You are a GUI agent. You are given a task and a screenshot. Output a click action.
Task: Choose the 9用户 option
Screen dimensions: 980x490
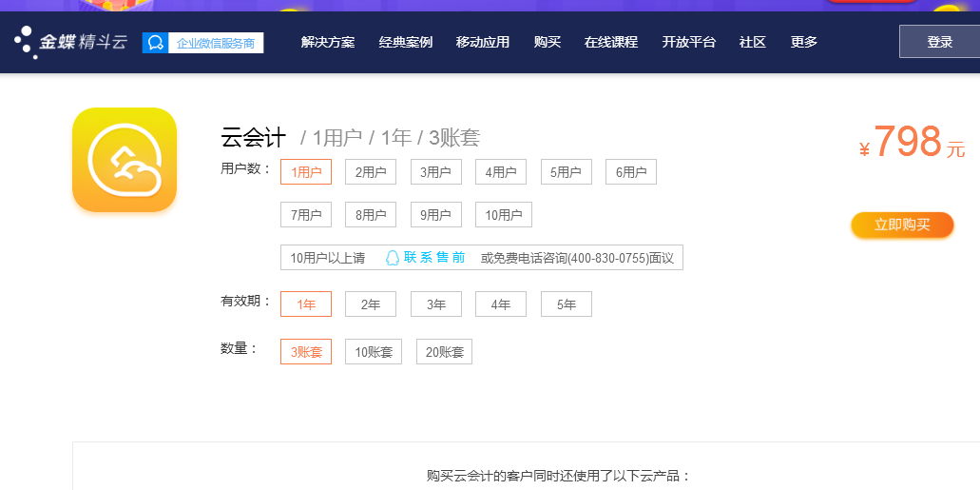(436, 215)
